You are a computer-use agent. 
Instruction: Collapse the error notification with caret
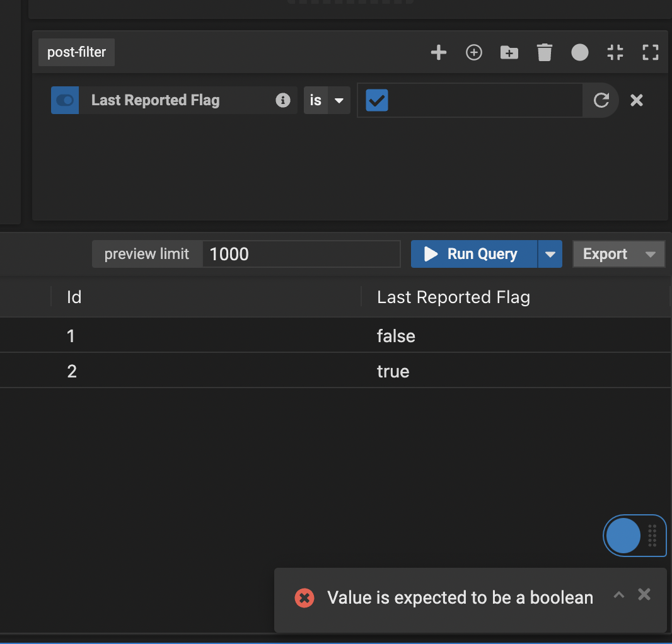(x=618, y=594)
